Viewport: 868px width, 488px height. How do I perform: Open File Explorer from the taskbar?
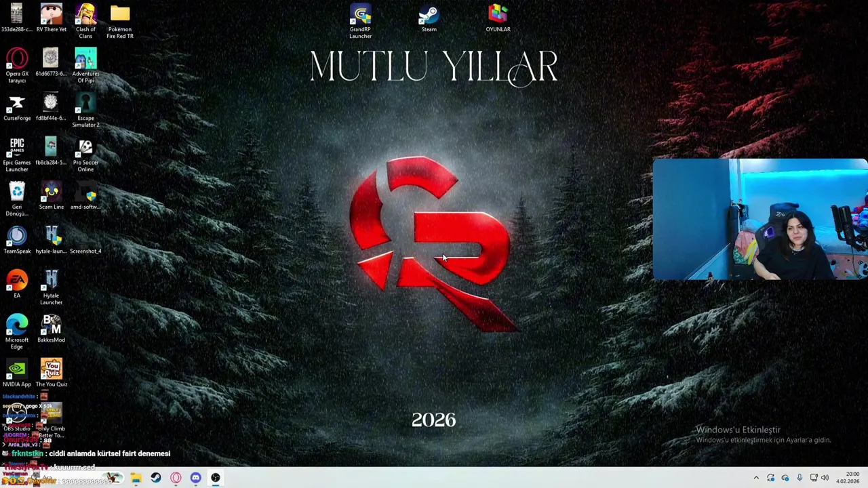pos(136,478)
